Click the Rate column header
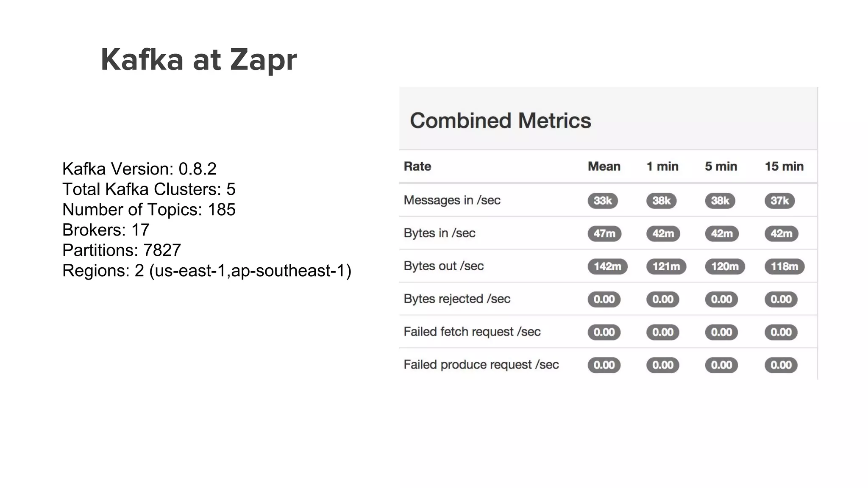Image resolution: width=868 pixels, height=488 pixels. tap(417, 166)
